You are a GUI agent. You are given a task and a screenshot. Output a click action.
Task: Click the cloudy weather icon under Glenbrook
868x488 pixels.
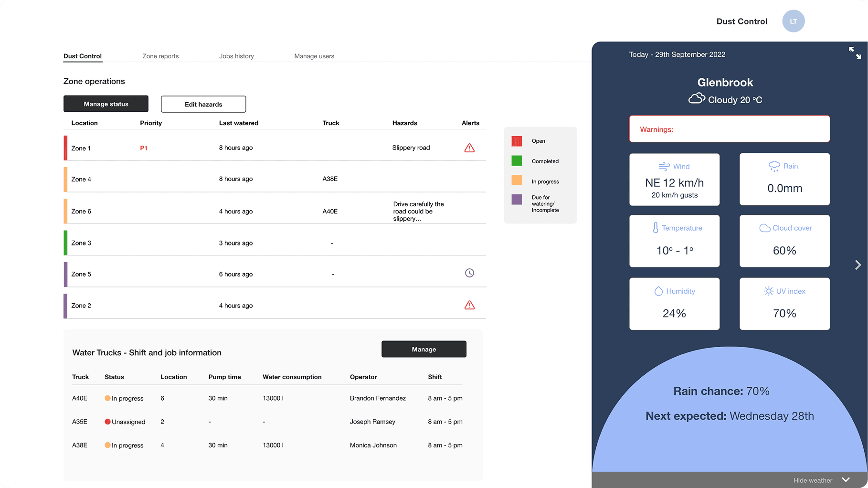pos(697,99)
